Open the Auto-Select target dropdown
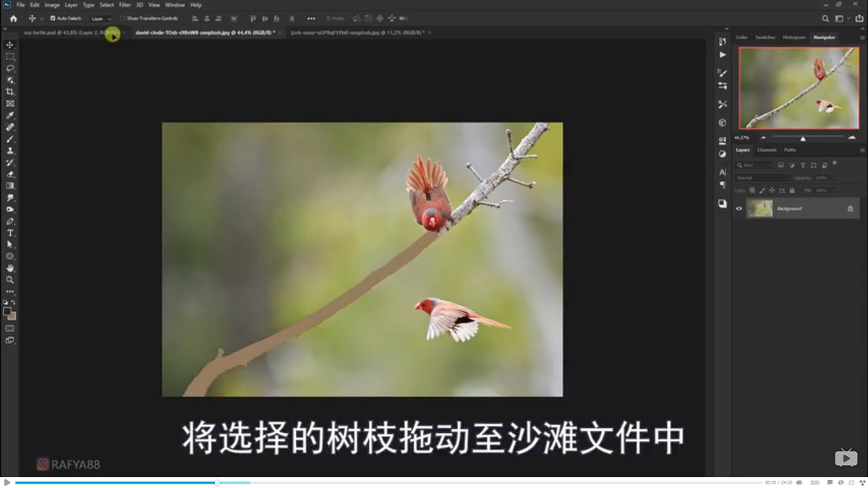This screenshot has height=488, width=868. pos(101,18)
